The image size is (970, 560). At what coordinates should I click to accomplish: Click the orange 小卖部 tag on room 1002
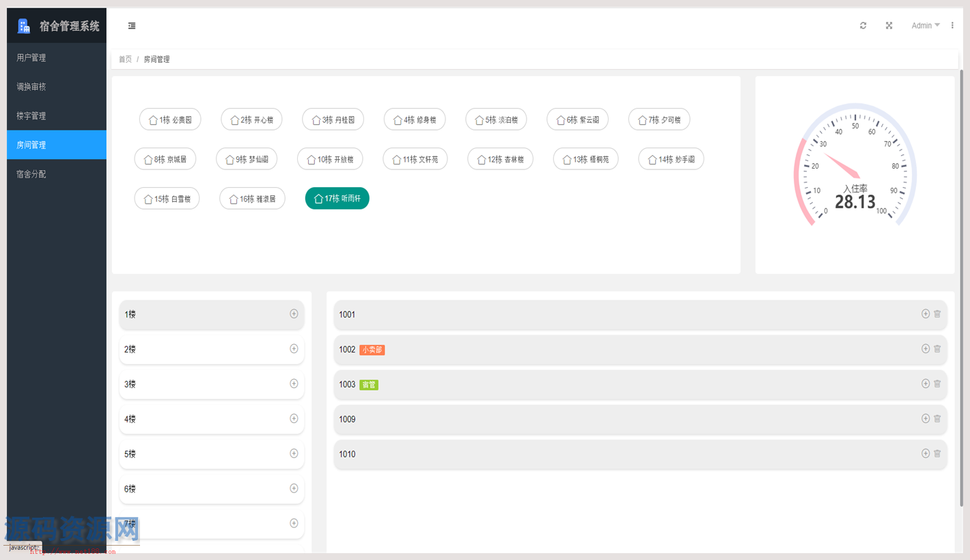372,350
